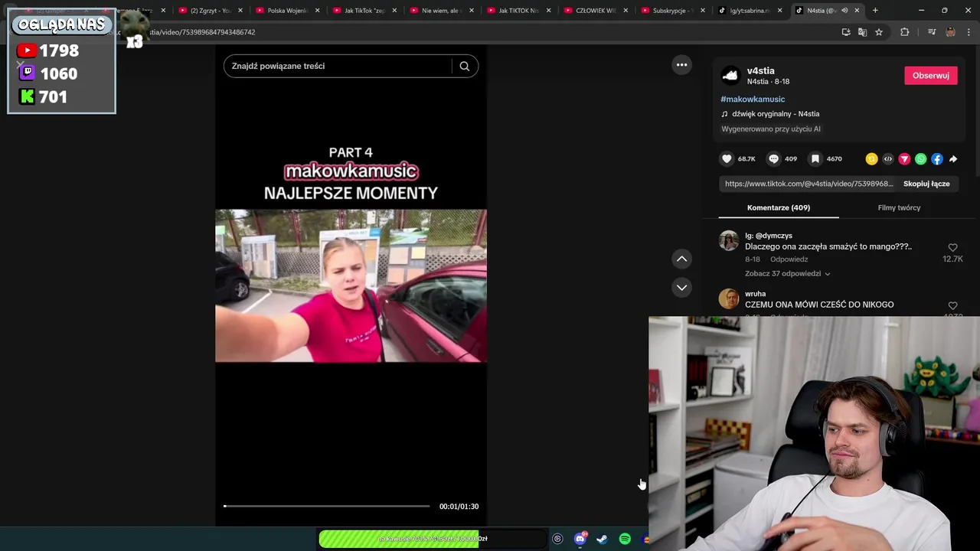
Task: Save video with the bookmark icon
Action: tap(815, 158)
